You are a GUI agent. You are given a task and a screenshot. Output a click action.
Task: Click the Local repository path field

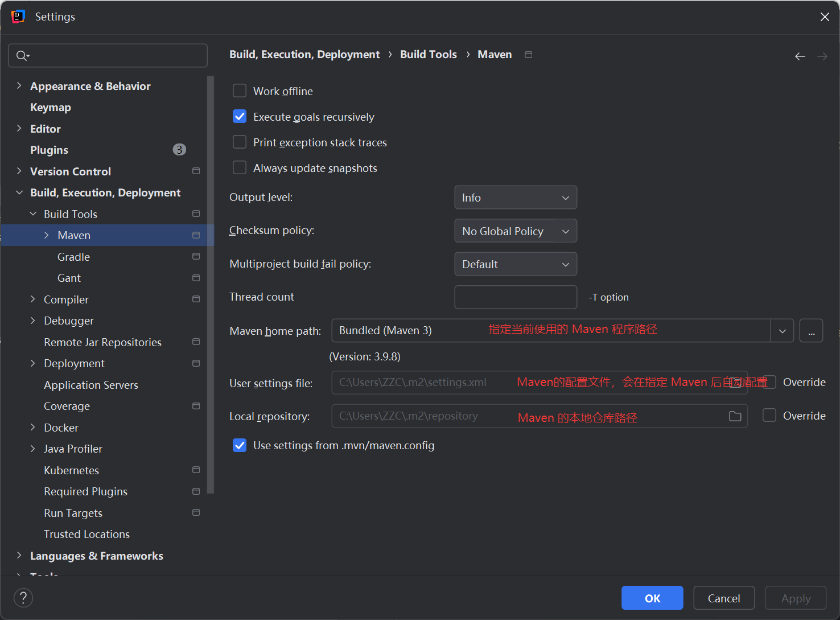[x=540, y=416]
